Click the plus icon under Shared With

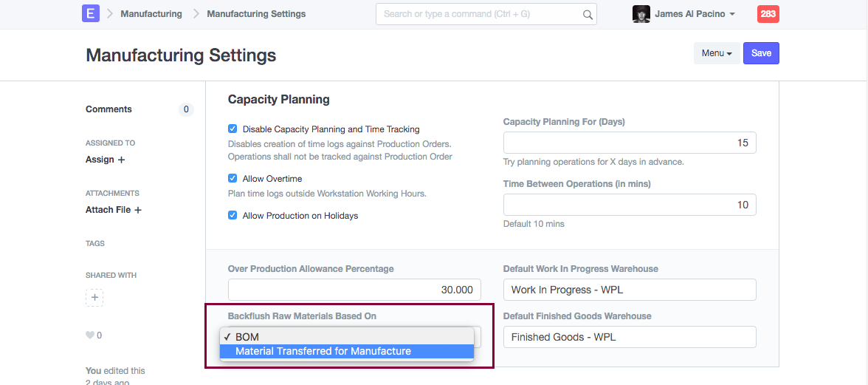click(x=94, y=297)
